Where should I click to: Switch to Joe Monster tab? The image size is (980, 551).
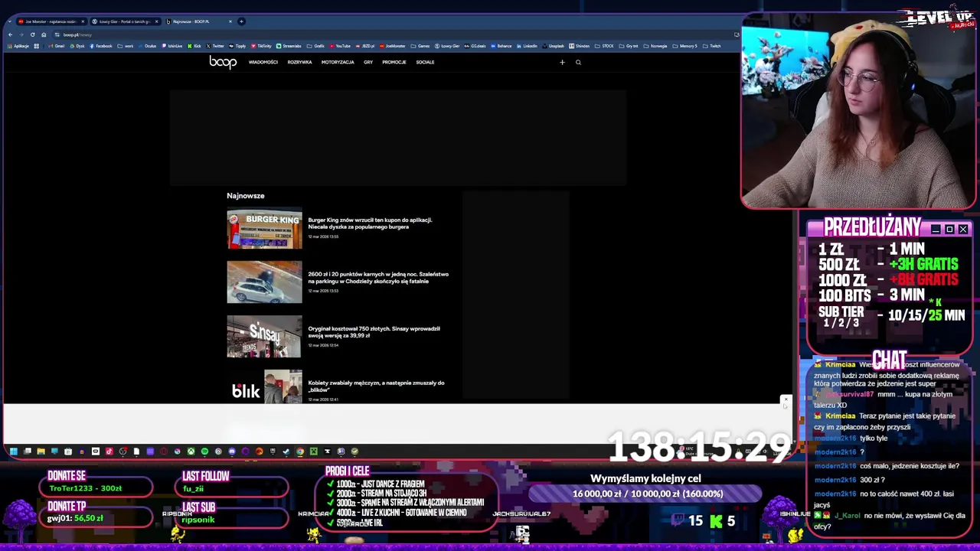point(50,21)
